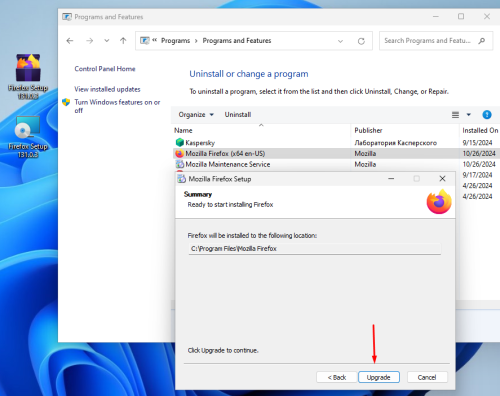The height and width of the screenshot is (396, 500).
Task: Close the Mozilla Firefox Setup dialog
Action: pyautogui.click(x=442, y=179)
